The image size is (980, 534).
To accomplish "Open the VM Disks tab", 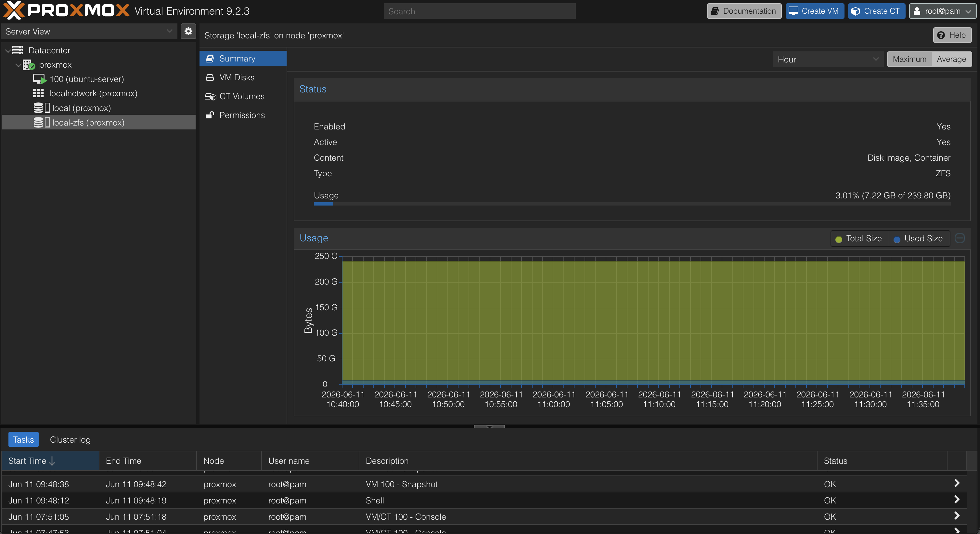I will pyautogui.click(x=243, y=77).
